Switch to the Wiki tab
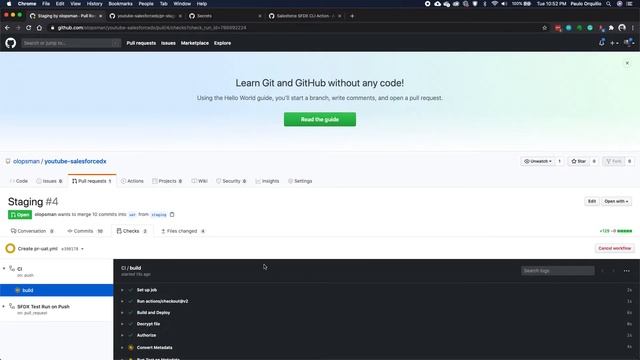The width and height of the screenshot is (640, 360). (x=200, y=181)
